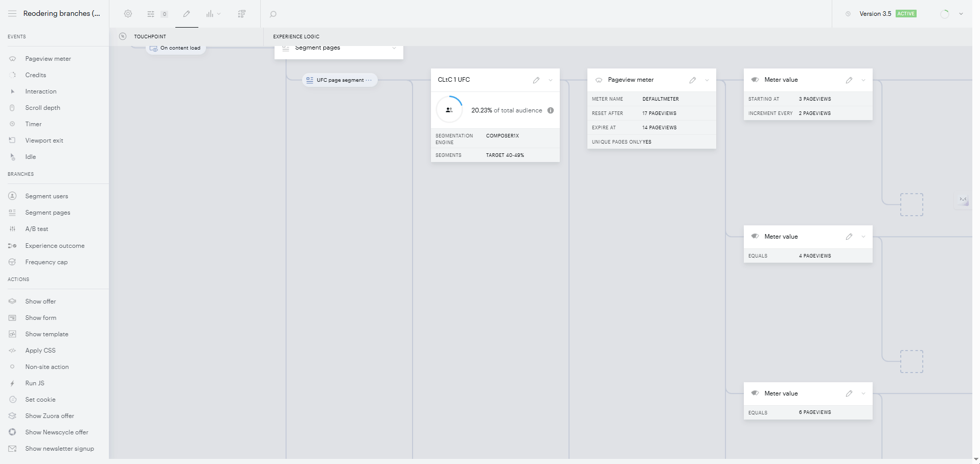The width and height of the screenshot is (980, 464).
Task: Expand the chevron at the far right of the top bar
Action: (961, 14)
